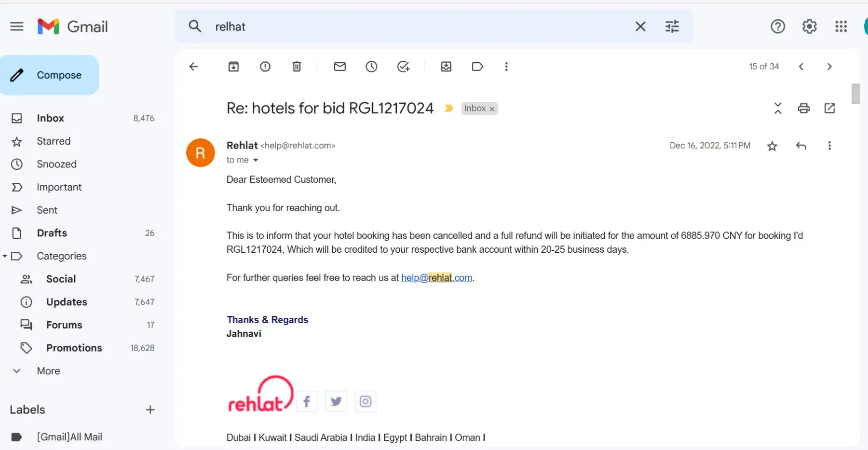Print the entire conversation
Screen dimensions: 868x450
(x=804, y=108)
